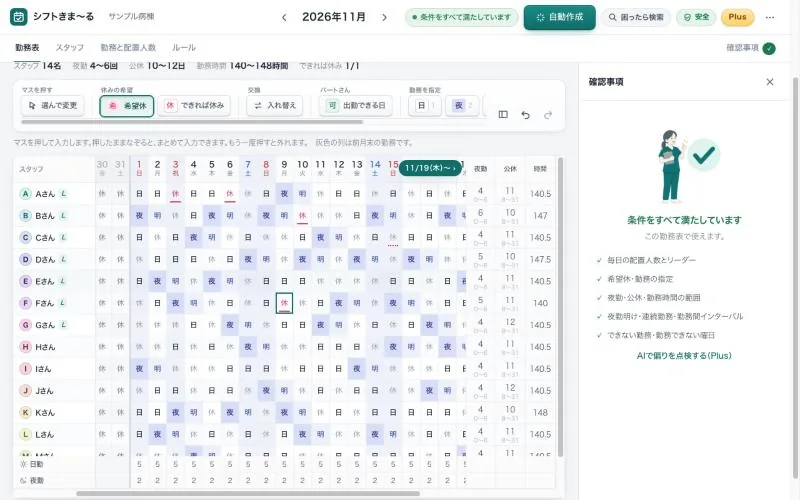
Task: Click the undo arrow icon
Action: (526, 115)
